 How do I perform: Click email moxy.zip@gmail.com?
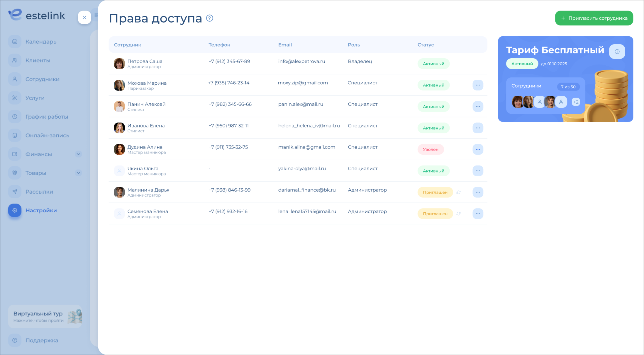click(303, 83)
